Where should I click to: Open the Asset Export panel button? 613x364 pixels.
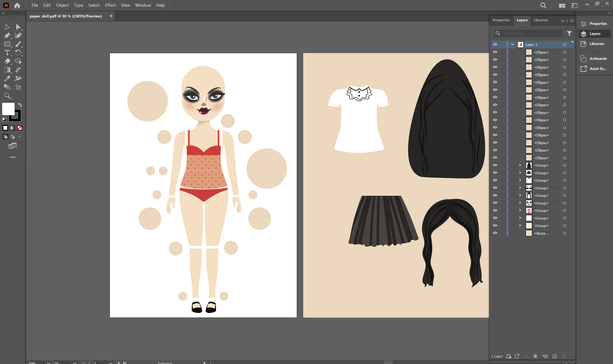(594, 69)
